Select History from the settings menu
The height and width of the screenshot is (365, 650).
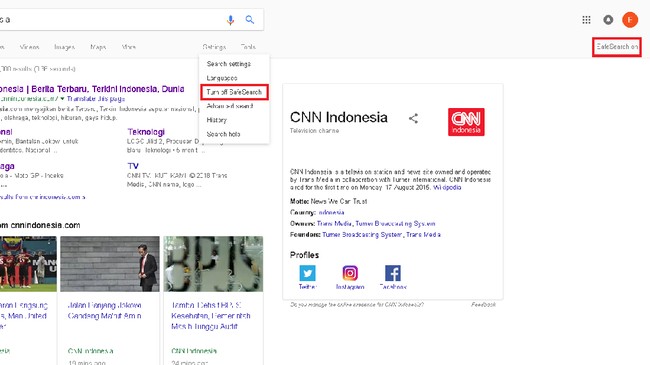234,120
